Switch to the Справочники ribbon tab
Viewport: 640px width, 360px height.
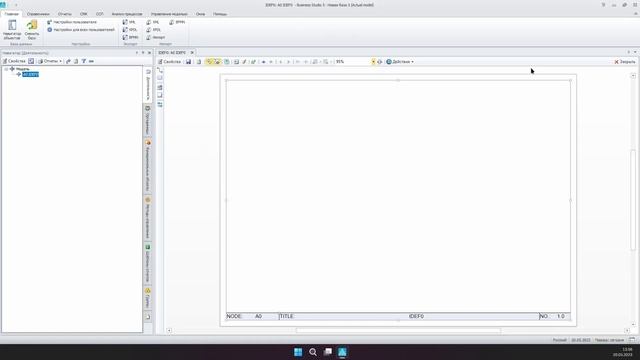[x=38, y=14]
